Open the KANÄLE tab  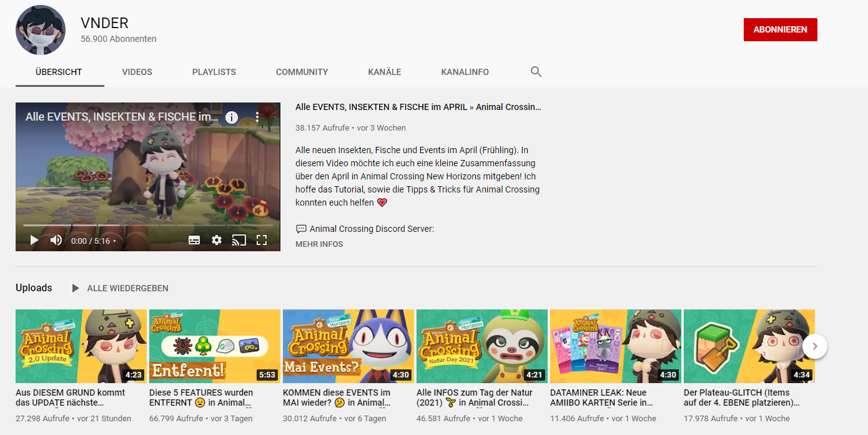385,72
